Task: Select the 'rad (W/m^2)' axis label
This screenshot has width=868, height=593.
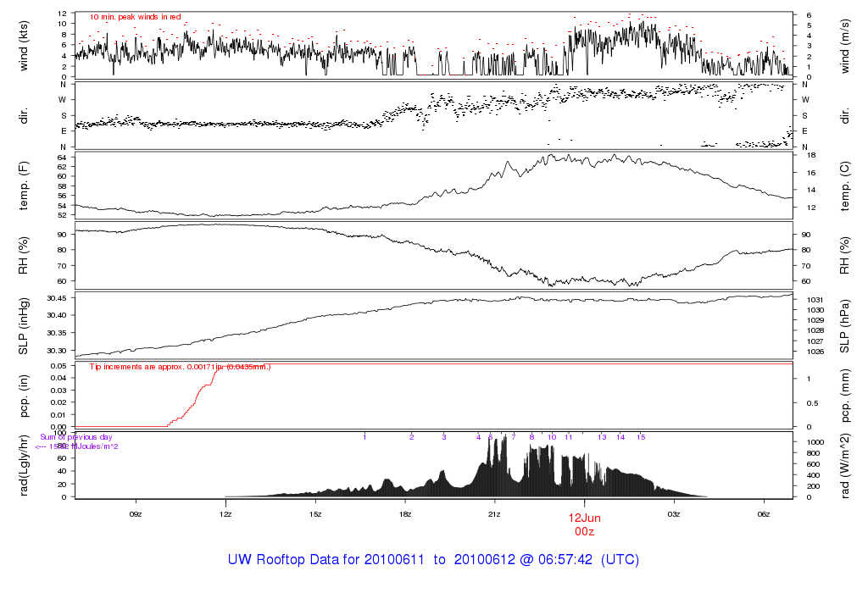Action: tap(845, 466)
